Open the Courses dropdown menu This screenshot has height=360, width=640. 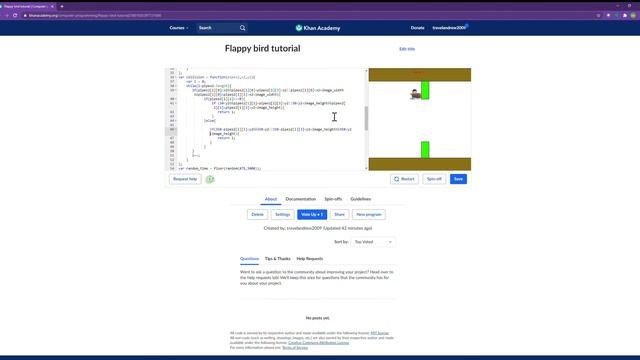click(179, 28)
